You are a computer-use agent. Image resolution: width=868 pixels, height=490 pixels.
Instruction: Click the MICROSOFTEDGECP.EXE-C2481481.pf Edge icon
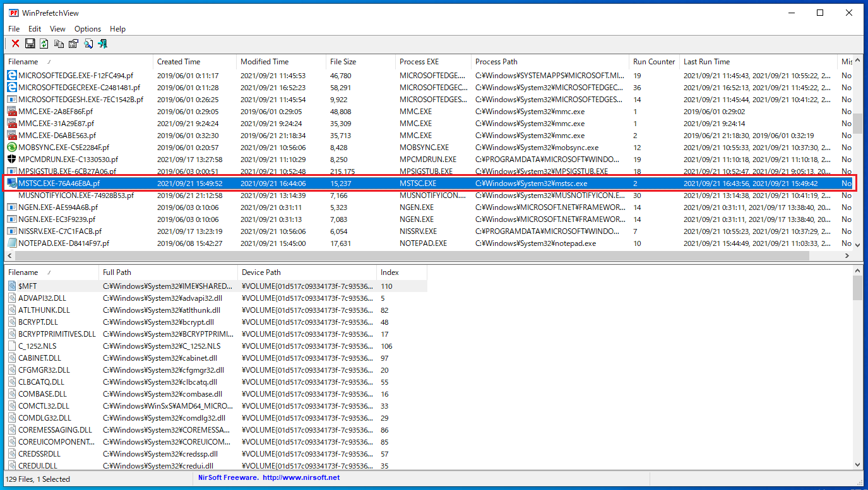(x=11, y=88)
